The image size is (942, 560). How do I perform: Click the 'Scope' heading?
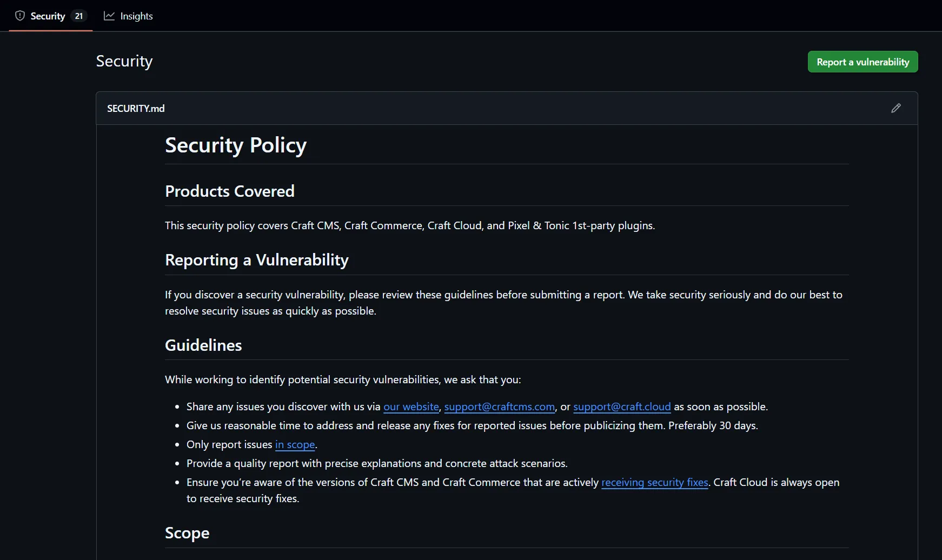[187, 533]
